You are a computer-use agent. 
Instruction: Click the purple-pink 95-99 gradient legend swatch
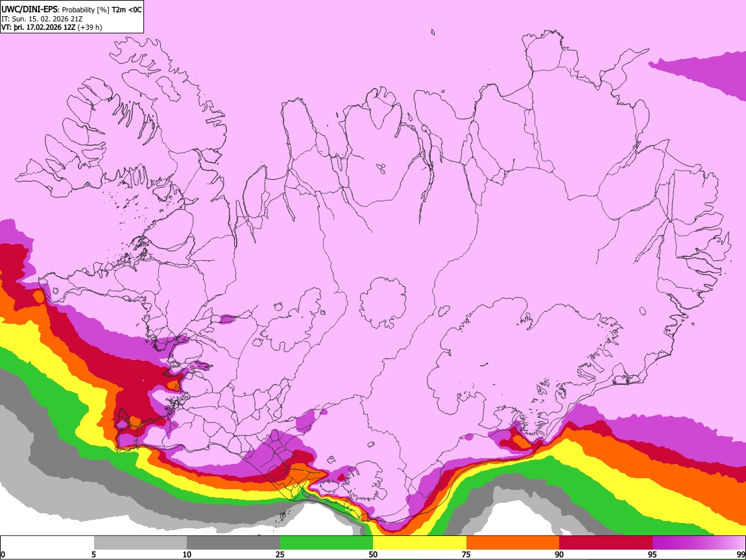click(699, 543)
